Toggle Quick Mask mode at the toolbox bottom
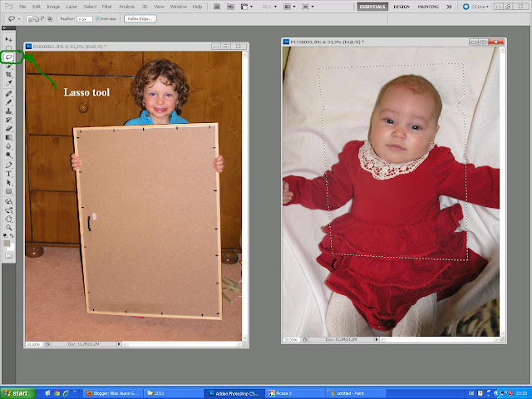This screenshot has width=532, height=399. [9, 256]
